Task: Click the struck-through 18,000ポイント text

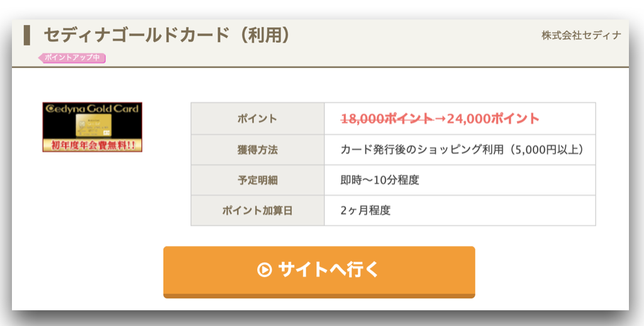Action: [x=387, y=118]
